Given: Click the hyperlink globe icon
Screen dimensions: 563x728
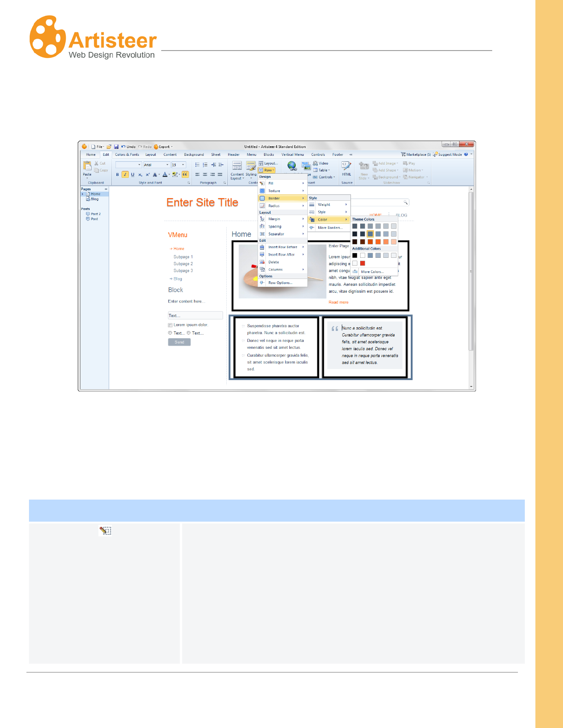Looking at the screenshot, I should (292, 166).
